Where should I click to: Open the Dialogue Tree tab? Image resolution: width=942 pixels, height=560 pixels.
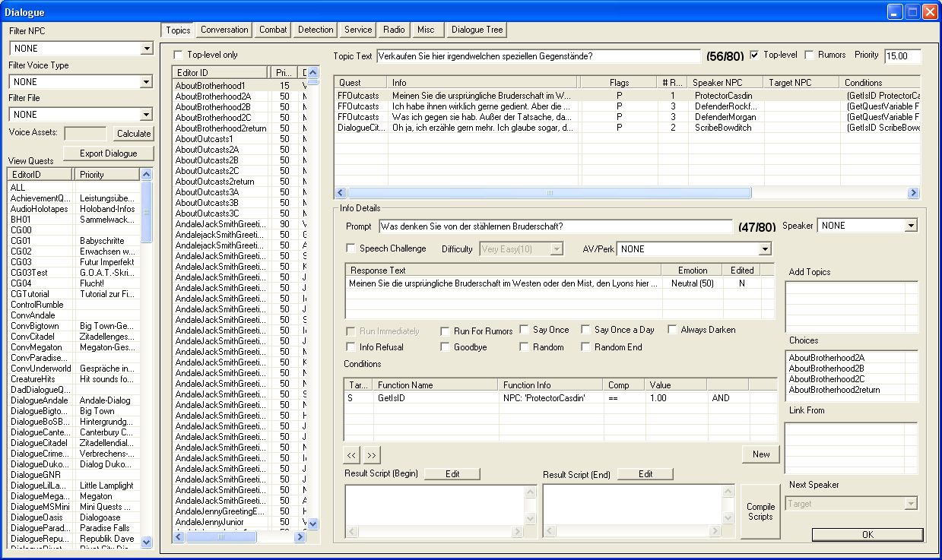(477, 30)
